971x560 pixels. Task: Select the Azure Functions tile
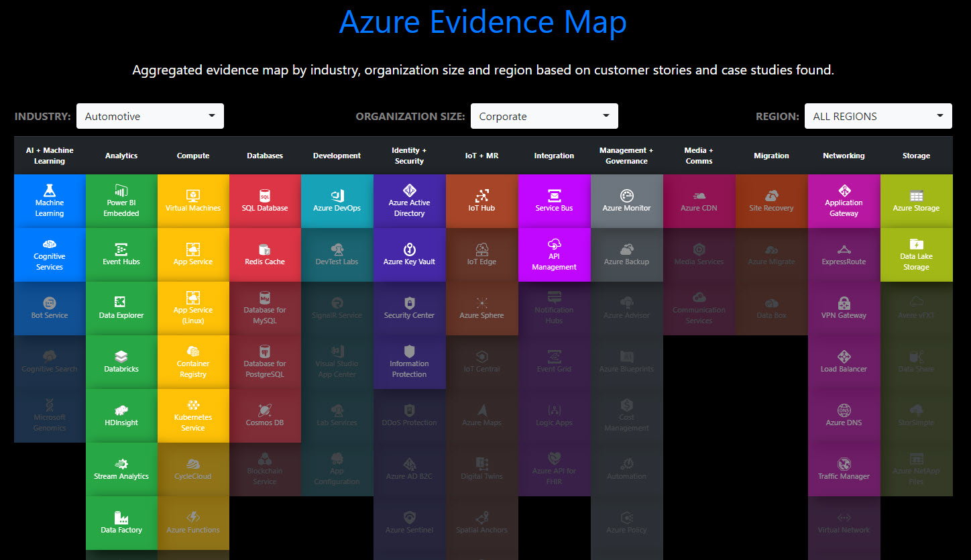click(193, 523)
